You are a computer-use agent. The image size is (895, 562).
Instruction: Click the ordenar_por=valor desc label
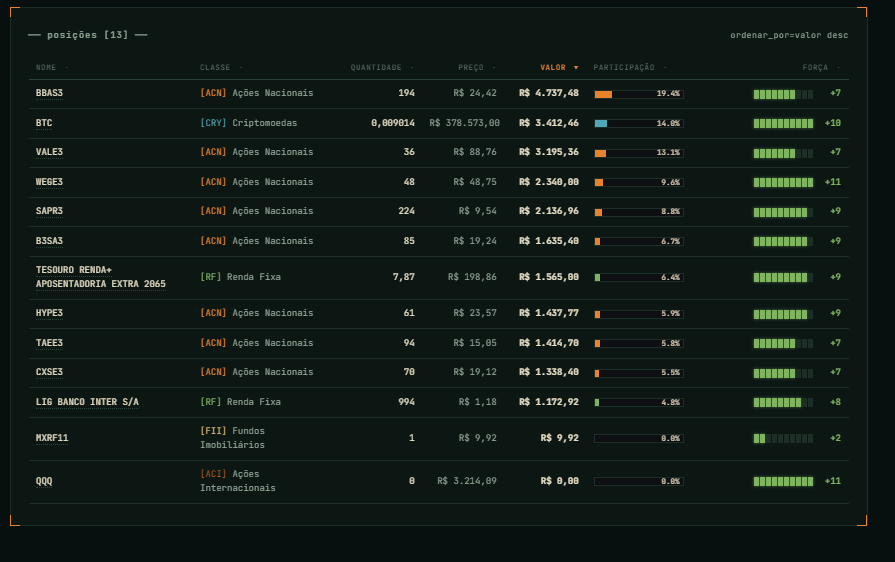tap(788, 35)
